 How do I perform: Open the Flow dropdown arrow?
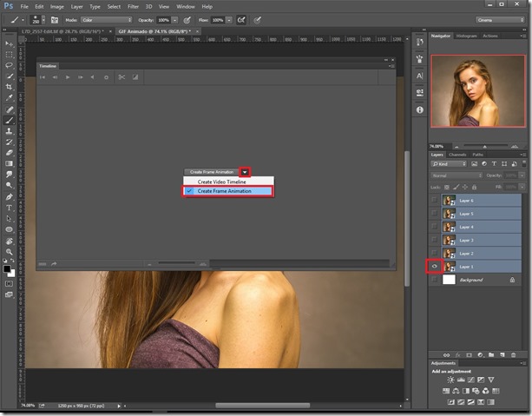(229, 20)
